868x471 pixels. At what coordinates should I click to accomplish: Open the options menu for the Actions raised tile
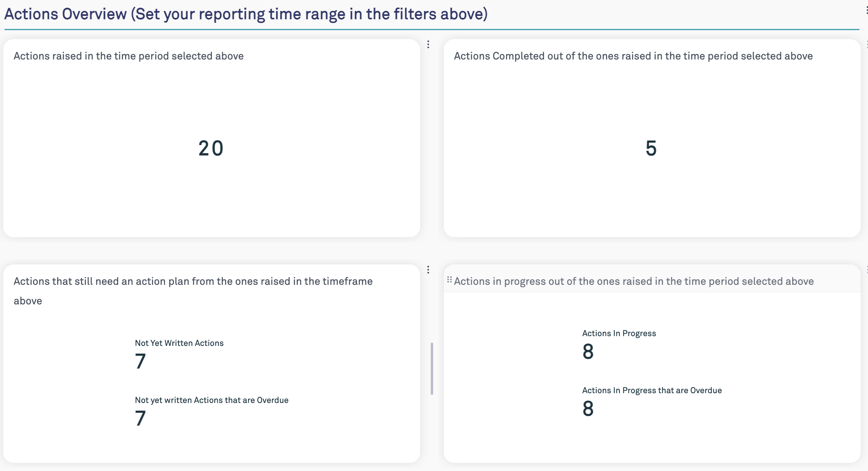click(428, 44)
